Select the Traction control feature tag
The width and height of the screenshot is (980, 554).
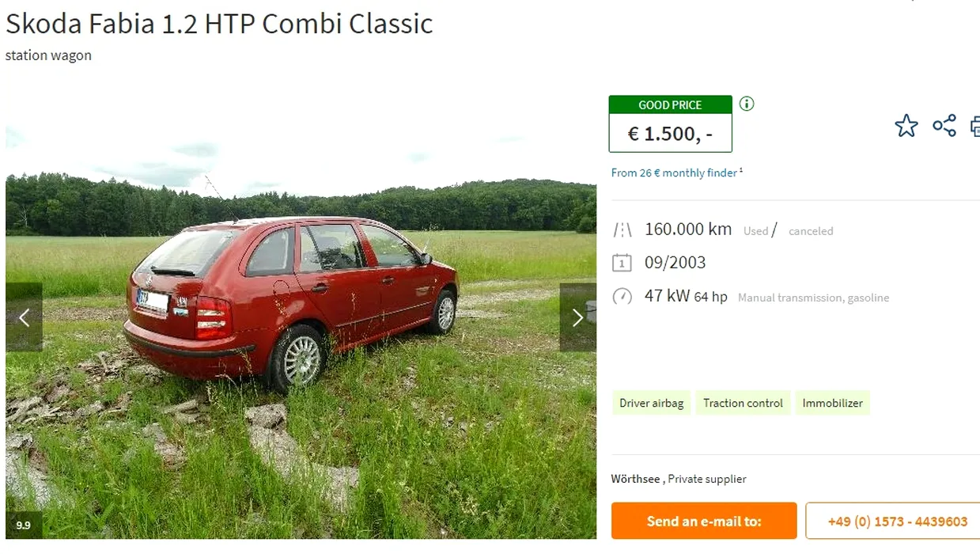click(743, 403)
